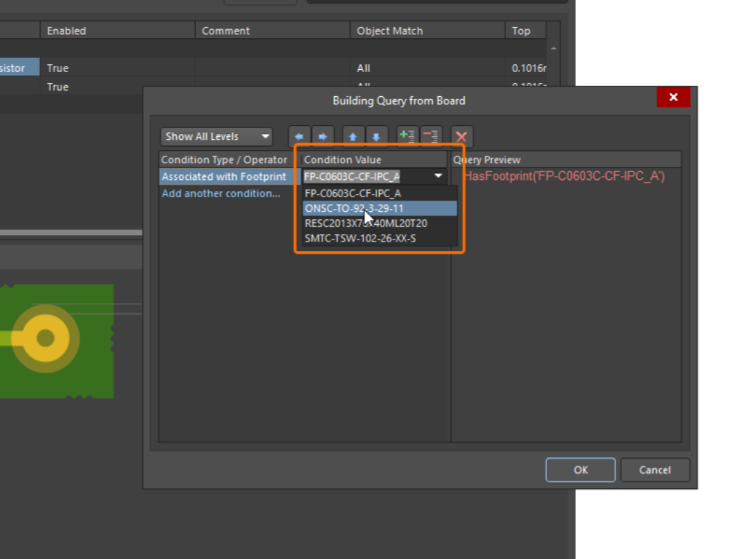Viewport: 756px width, 559px height.
Task: Click the red minus collapse-levels icon
Action: 430,137
